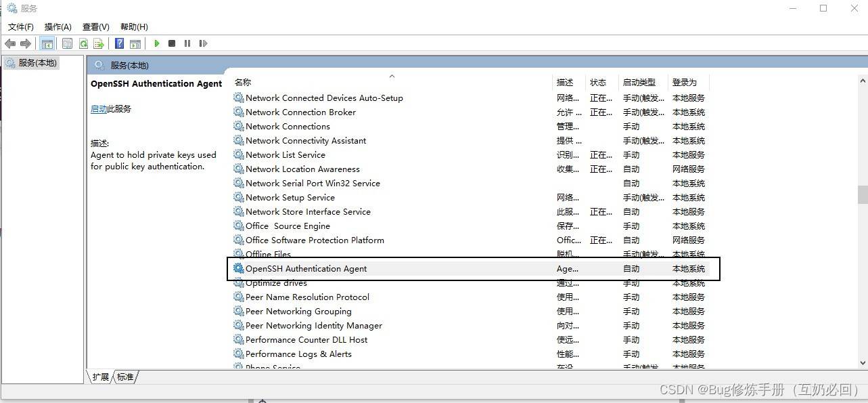Click the Forward arrow in toolbar
The image size is (868, 403).
26,43
